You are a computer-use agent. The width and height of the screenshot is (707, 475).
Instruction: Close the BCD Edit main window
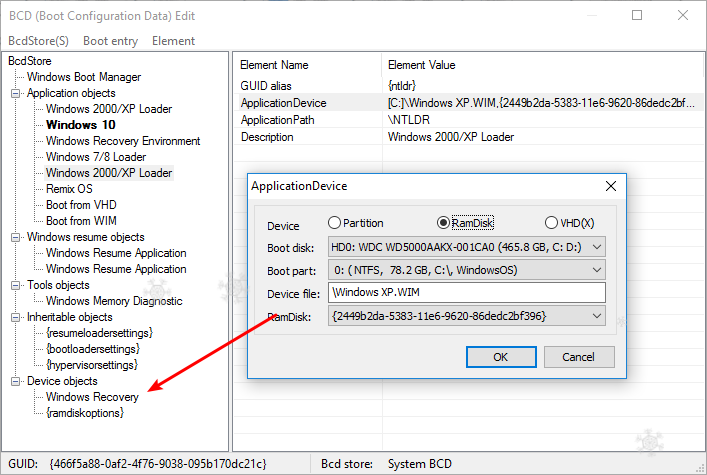tap(683, 15)
